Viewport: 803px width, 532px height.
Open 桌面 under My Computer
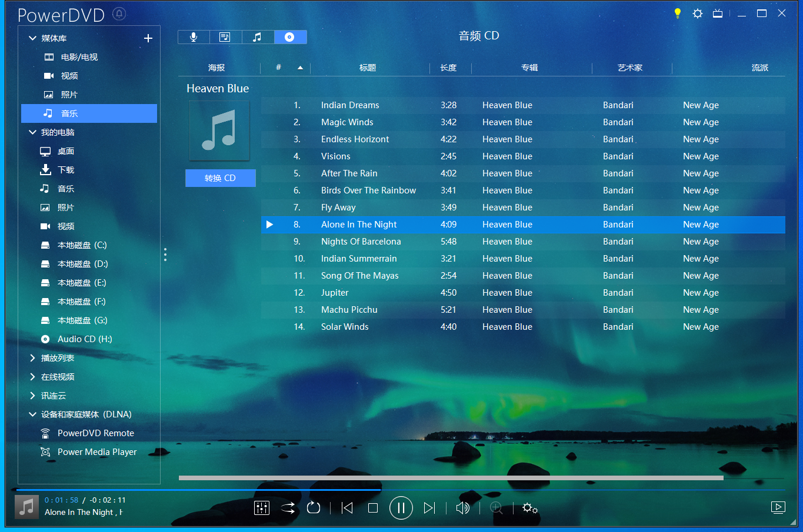point(89,151)
